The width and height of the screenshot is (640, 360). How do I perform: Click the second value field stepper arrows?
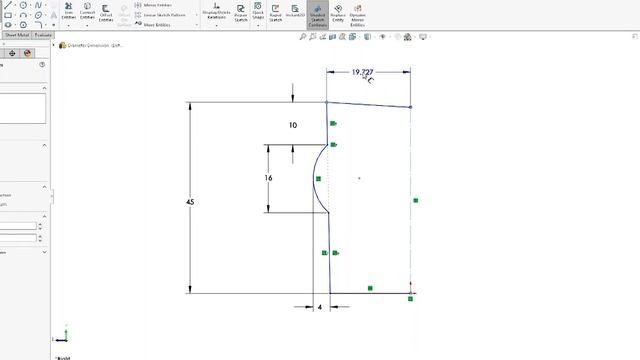tap(40, 238)
